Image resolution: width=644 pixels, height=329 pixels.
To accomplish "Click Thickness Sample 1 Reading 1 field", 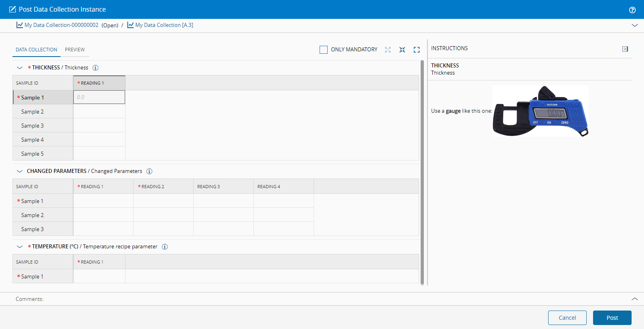I will point(99,97).
